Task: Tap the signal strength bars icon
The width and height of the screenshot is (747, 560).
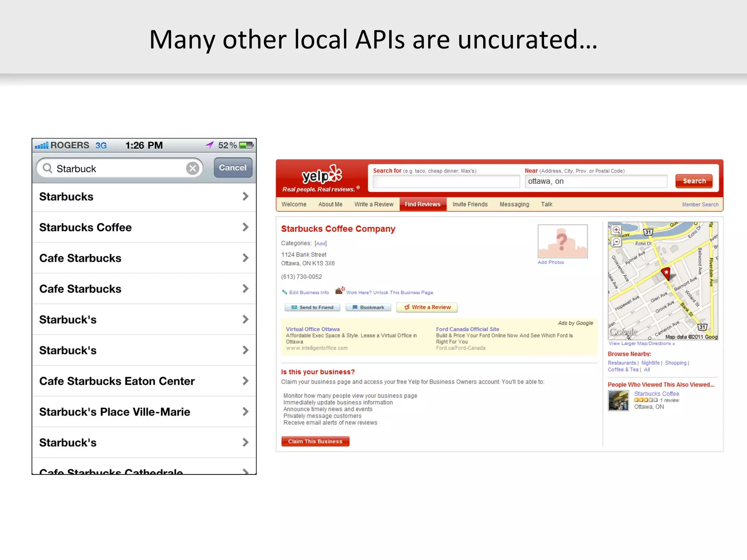Action: (x=42, y=145)
